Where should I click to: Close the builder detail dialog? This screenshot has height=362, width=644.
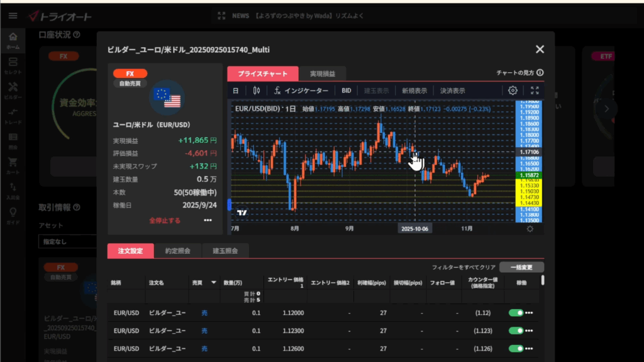point(539,49)
